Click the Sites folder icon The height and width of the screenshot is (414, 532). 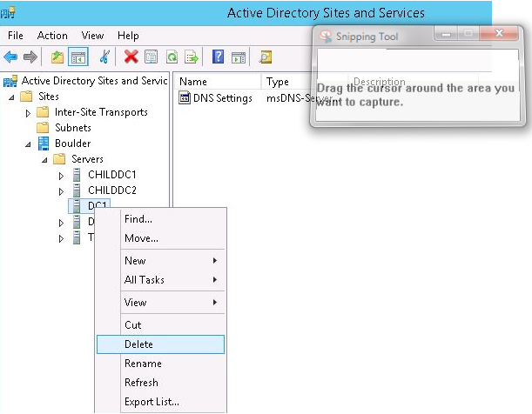click(26, 97)
